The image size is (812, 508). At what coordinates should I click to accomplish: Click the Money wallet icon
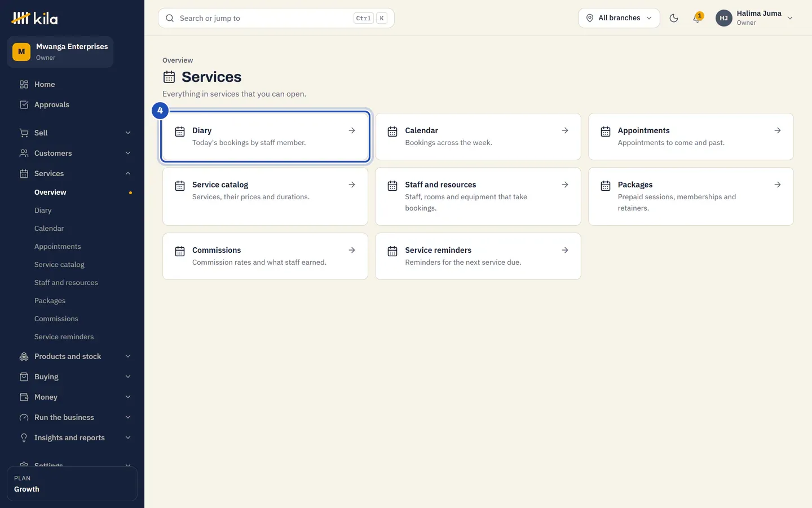pyautogui.click(x=24, y=397)
